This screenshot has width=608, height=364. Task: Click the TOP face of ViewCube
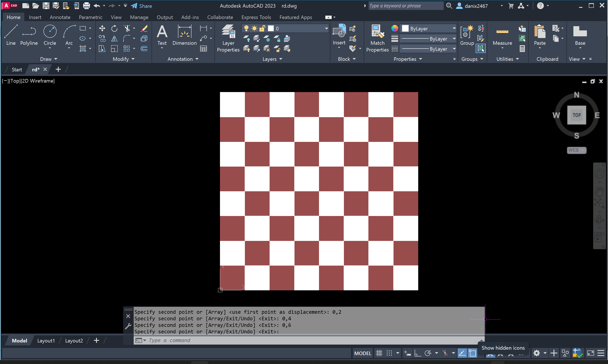tap(576, 115)
